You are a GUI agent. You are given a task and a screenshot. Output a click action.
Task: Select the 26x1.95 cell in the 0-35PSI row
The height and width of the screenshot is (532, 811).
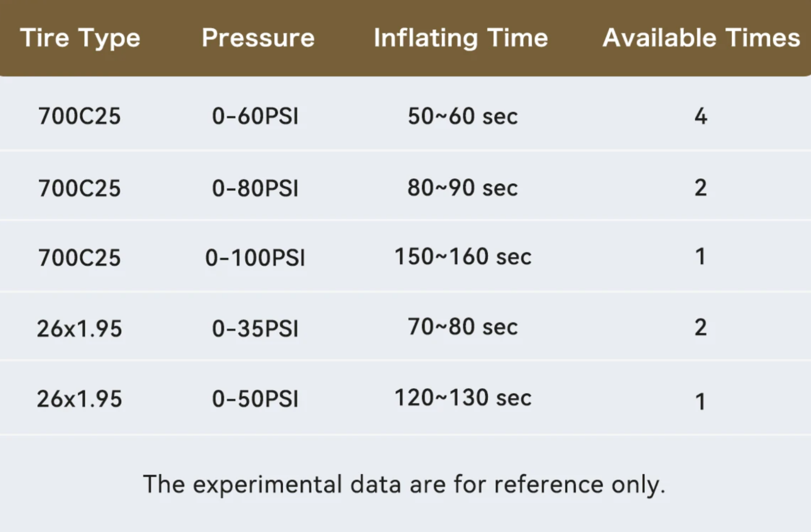[x=80, y=329]
